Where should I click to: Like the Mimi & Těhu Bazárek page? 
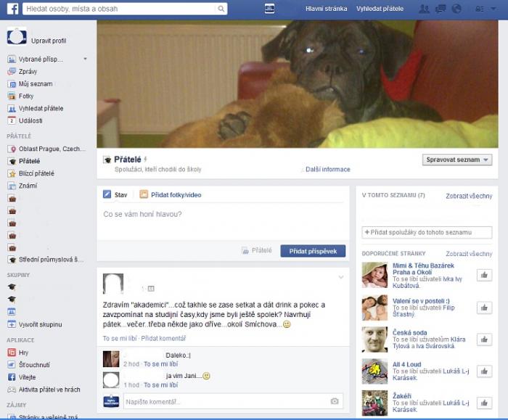point(484,275)
